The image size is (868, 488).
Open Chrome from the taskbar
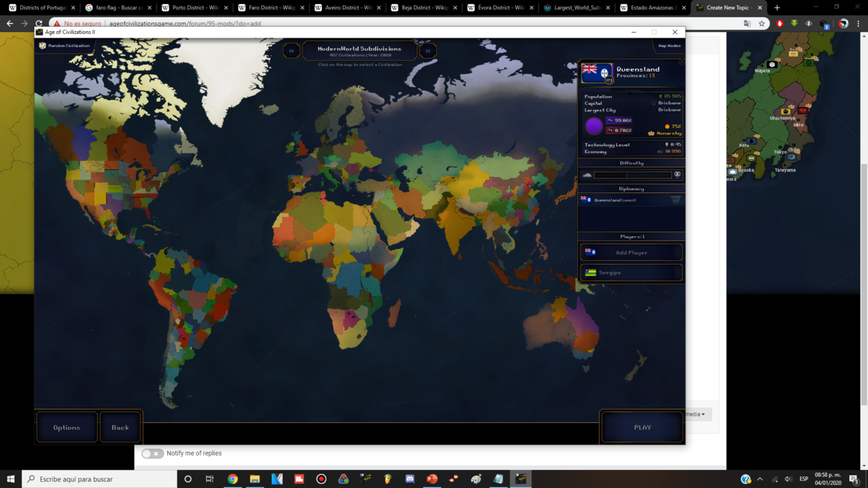pos(232,479)
